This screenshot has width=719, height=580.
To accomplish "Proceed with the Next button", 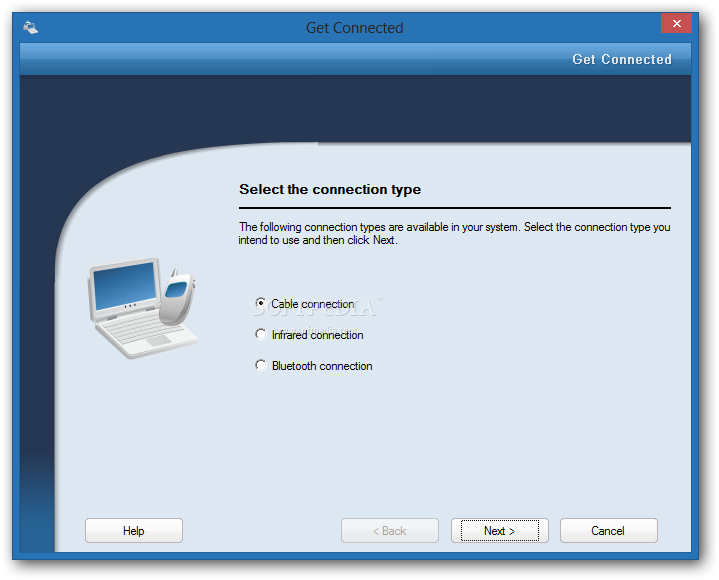I will click(x=500, y=531).
